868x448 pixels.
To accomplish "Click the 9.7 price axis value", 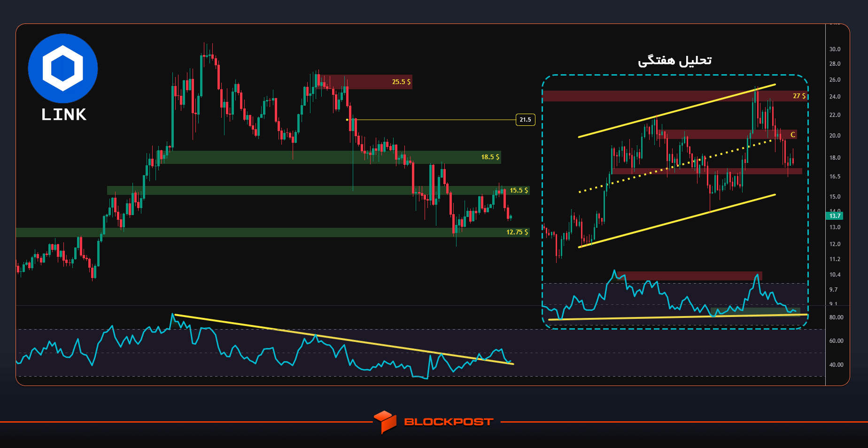I will click(x=833, y=290).
